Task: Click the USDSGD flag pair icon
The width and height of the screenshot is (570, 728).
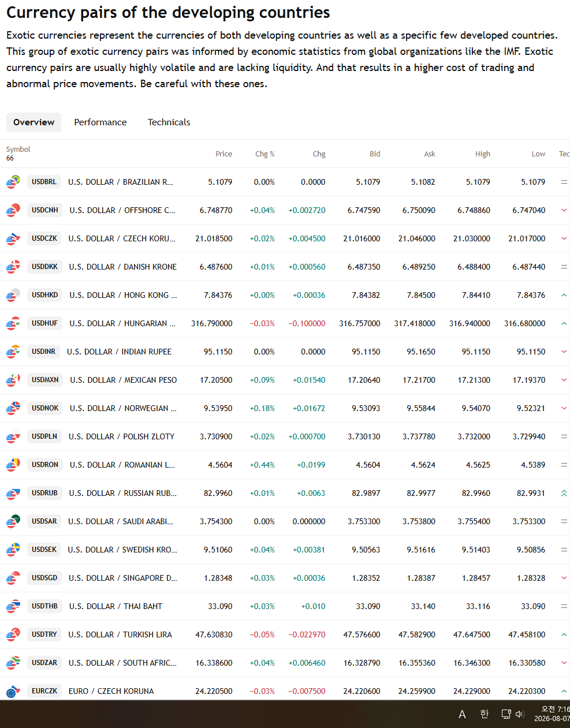Action: (x=13, y=578)
